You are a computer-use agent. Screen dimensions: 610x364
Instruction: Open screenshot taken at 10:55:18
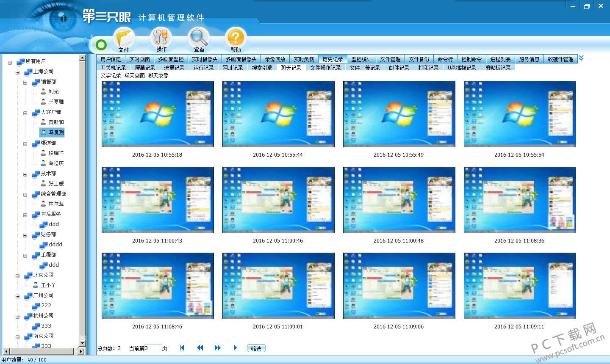point(158,114)
